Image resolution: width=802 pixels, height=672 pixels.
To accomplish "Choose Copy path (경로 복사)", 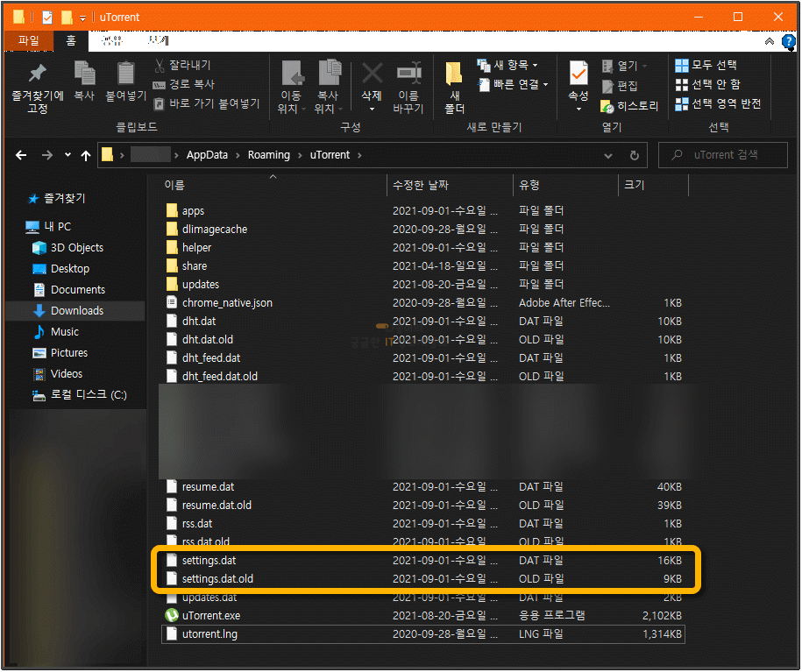I will click(184, 84).
